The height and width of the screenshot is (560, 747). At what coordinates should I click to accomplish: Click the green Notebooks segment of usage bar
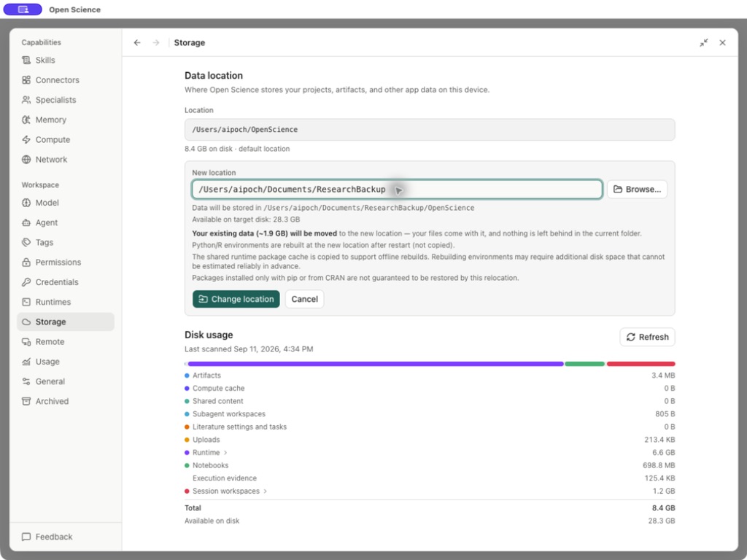coord(584,364)
